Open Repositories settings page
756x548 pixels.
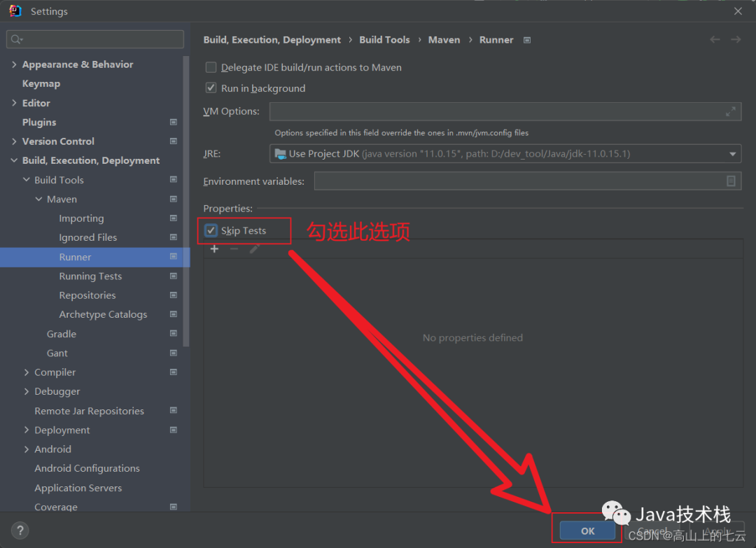tap(87, 295)
